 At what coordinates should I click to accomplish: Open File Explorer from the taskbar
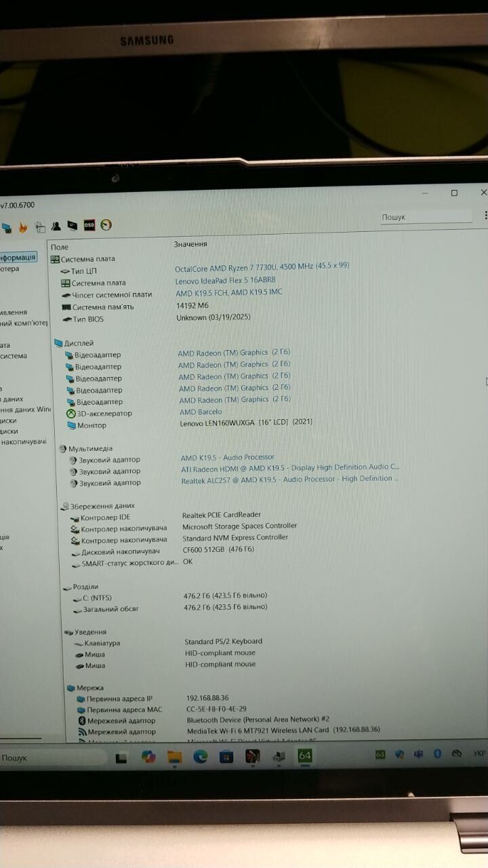(x=175, y=757)
